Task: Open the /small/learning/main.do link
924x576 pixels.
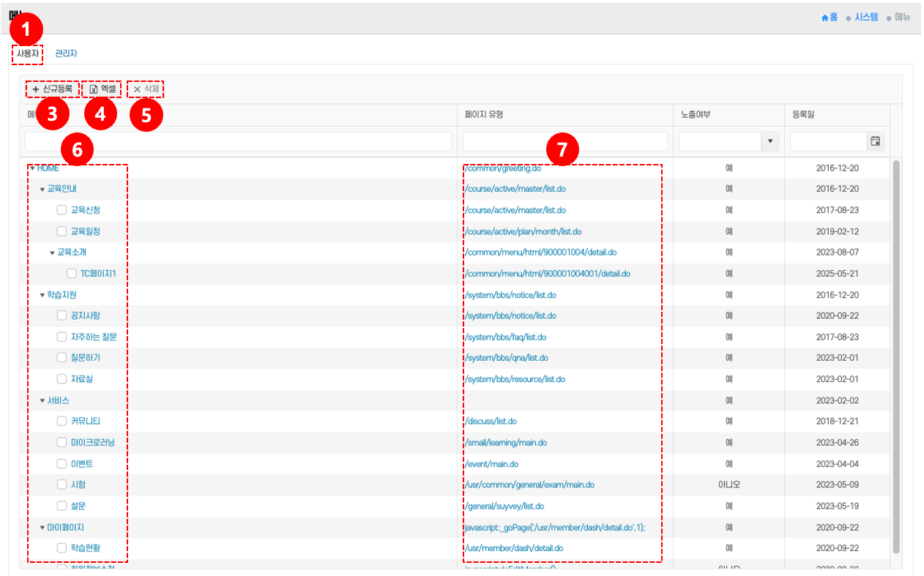Action: coord(505,443)
